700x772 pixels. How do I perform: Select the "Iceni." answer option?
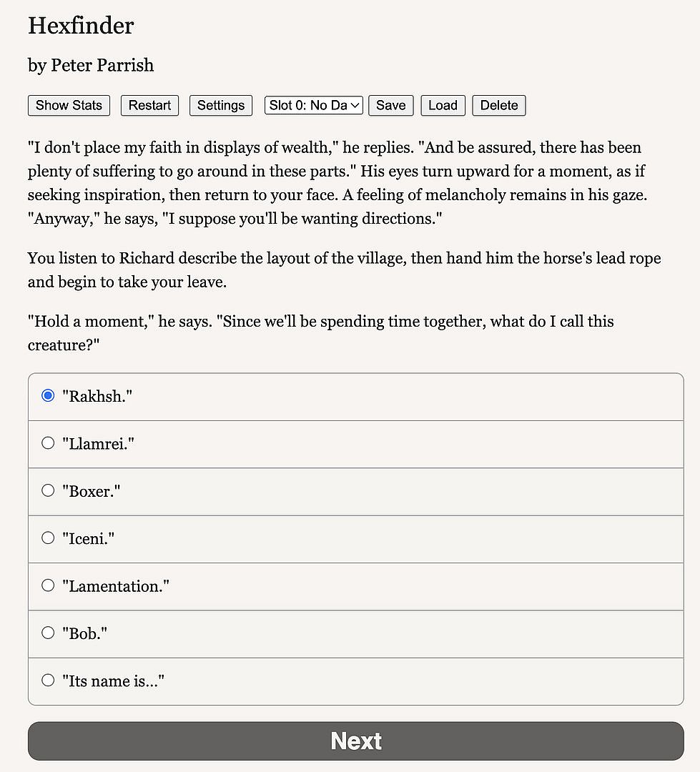click(48, 538)
